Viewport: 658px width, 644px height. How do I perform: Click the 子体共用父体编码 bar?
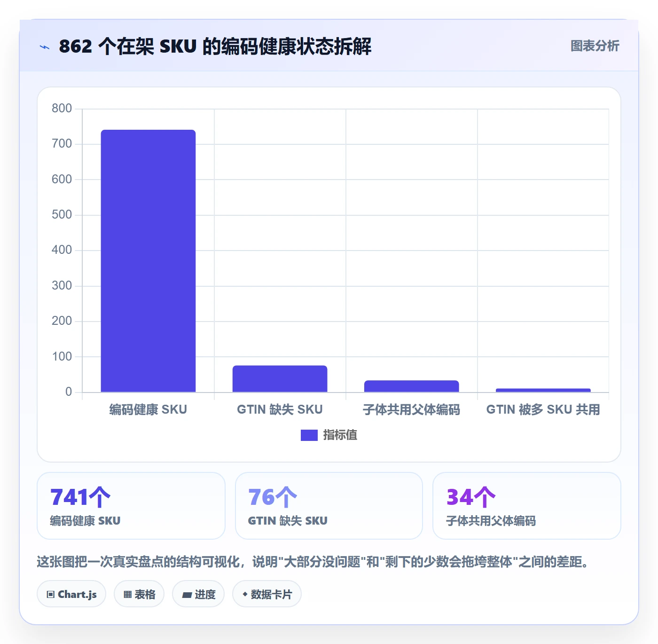(411, 386)
